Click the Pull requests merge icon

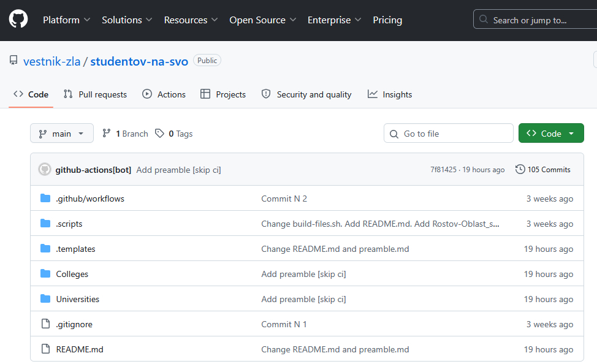[x=68, y=94]
